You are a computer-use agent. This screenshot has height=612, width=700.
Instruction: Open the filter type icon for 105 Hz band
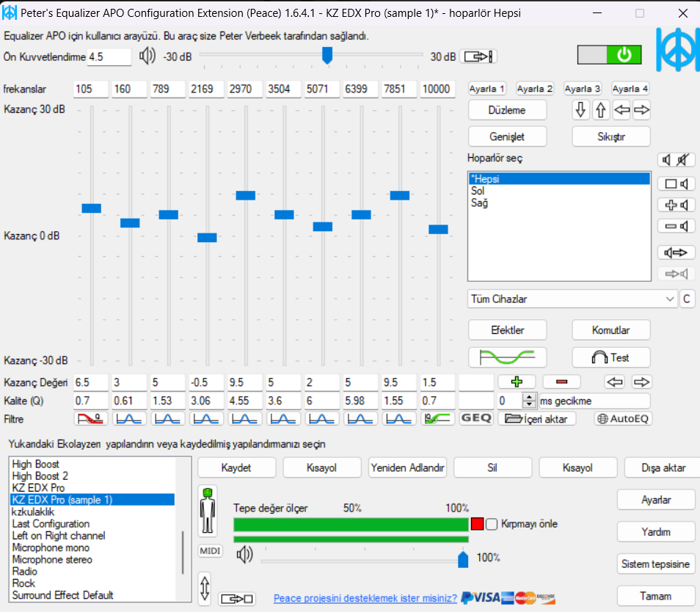click(91, 419)
